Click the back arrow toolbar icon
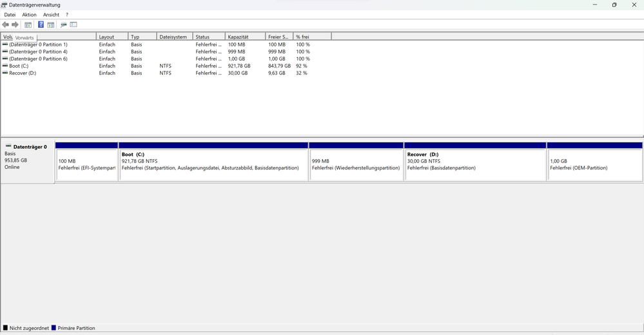The image size is (644, 335). (6, 25)
